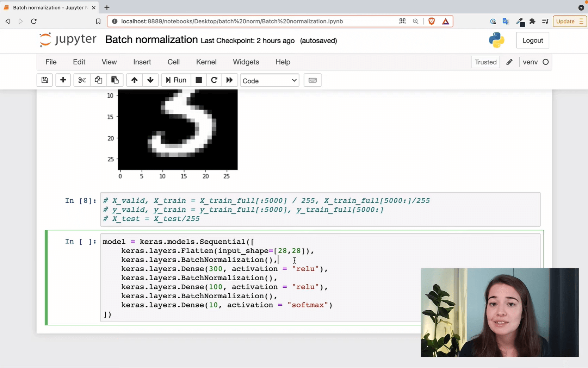Open the command palette keyboard icon
The height and width of the screenshot is (368, 588).
[312, 80]
